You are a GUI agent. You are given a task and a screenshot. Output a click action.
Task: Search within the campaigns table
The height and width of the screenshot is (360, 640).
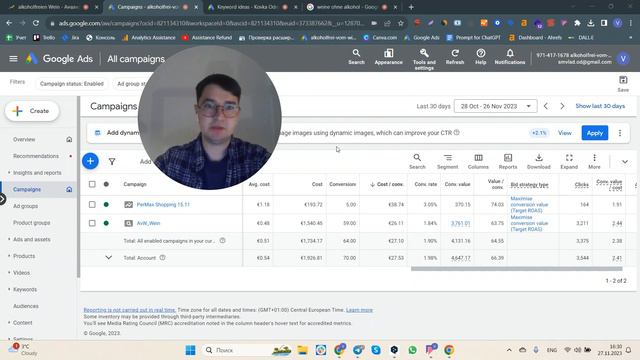[x=417, y=161]
